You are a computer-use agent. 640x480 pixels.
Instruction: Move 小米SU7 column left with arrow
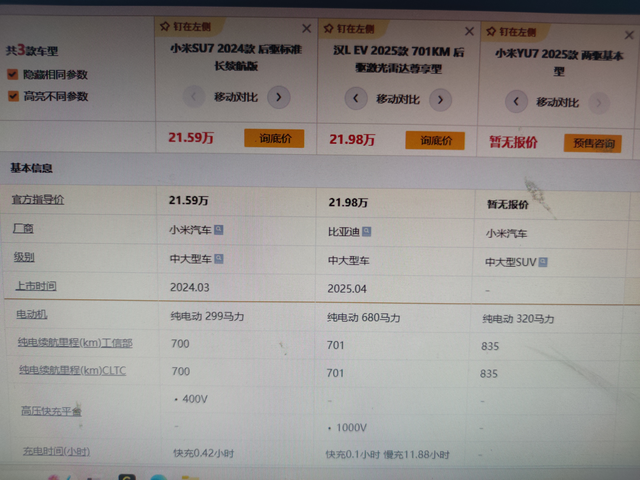[193, 97]
